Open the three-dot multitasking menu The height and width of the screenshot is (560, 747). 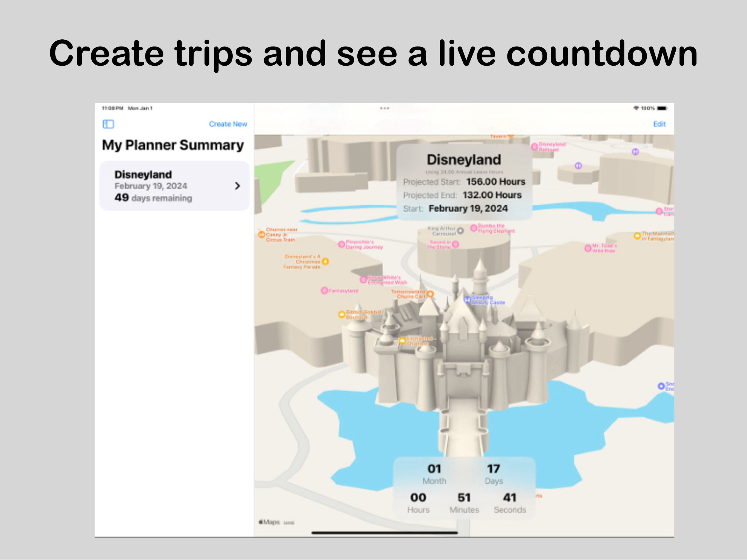pyautogui.click(x=384, y=109)
